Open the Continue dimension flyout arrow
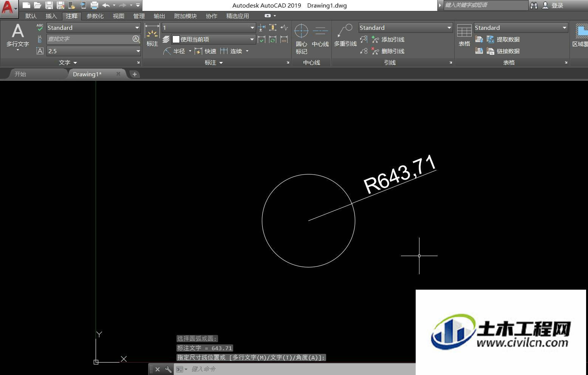 [x=247, y=51]
